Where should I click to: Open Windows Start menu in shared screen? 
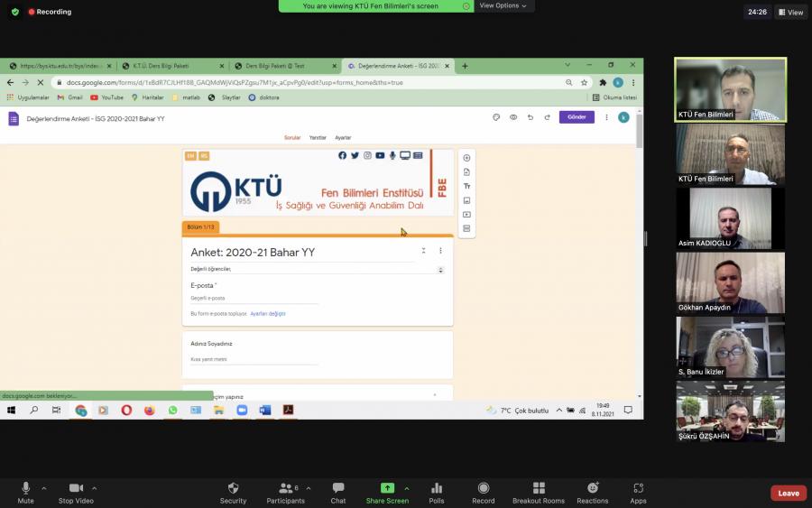[x=11, y=411]
